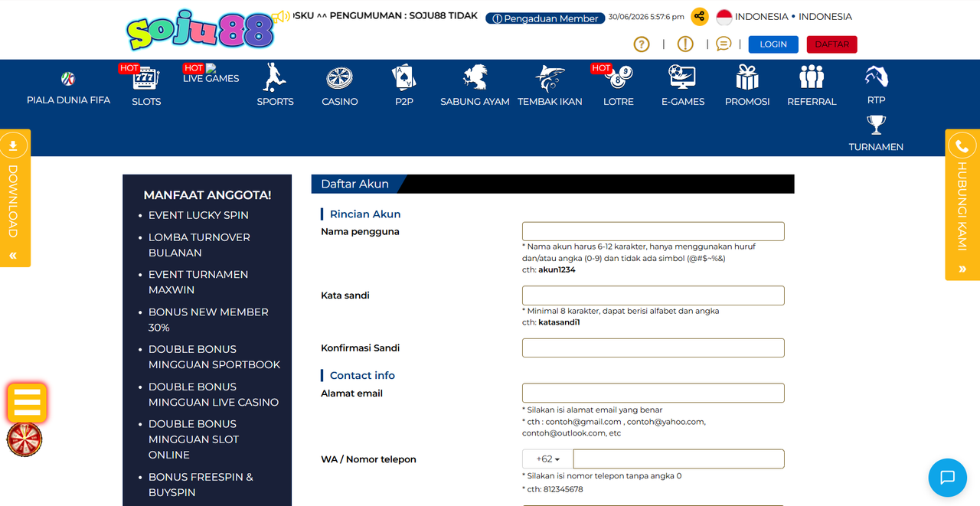Click the Rincian Akun section heading
Viewport: 980px width, 506px height.
click(365, 214)
